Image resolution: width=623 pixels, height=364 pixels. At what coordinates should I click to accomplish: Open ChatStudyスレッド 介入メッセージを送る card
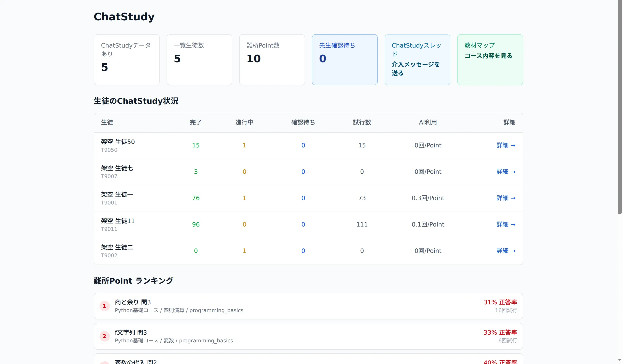[x=417, y=59]
